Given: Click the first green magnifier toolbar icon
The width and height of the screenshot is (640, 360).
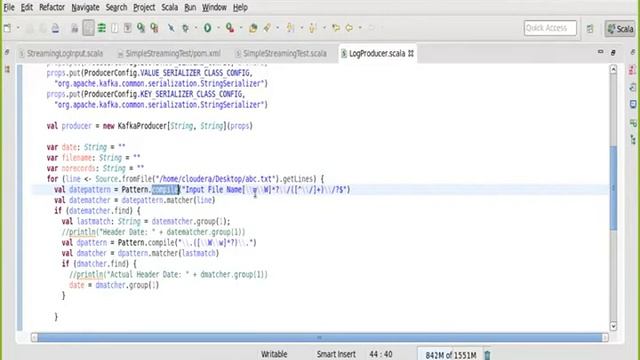Looking at the screenshot, I should (141, 28).
